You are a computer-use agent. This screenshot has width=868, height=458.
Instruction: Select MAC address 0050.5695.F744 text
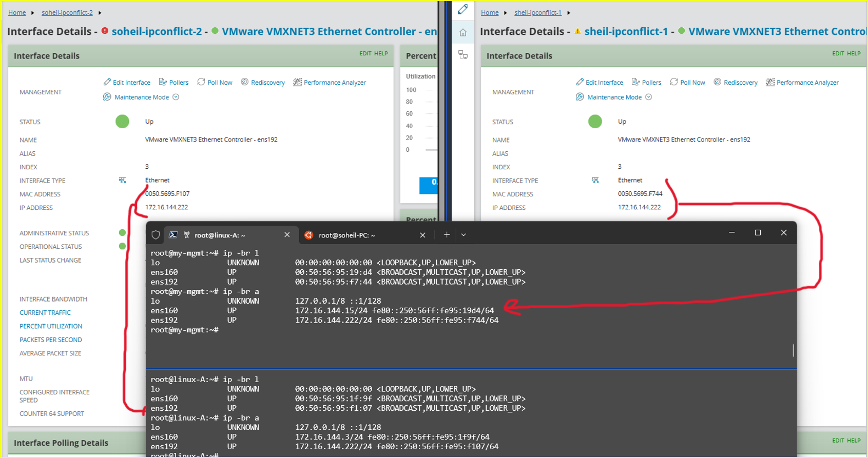click(640, 193)
